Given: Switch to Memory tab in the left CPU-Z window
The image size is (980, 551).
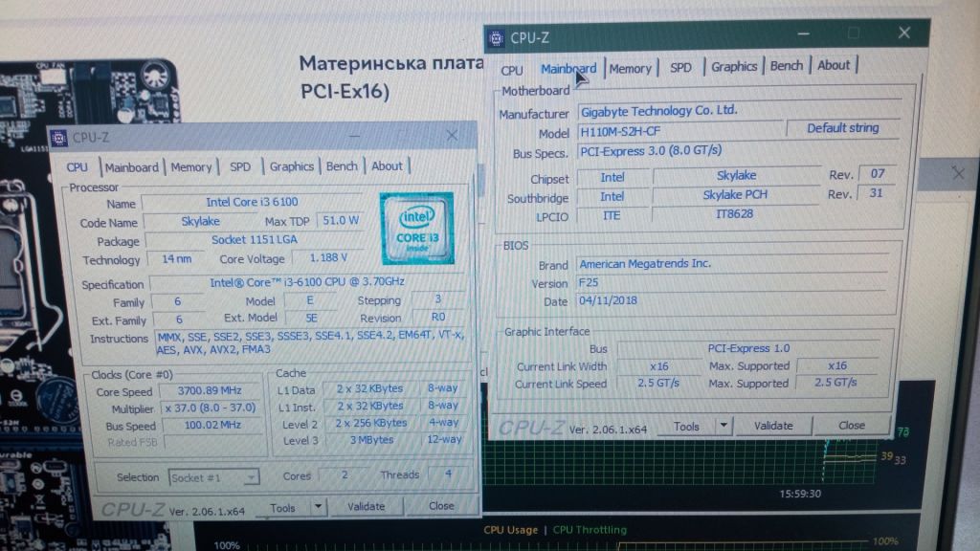Looking at the screenshot, I should tap(191, 166).
